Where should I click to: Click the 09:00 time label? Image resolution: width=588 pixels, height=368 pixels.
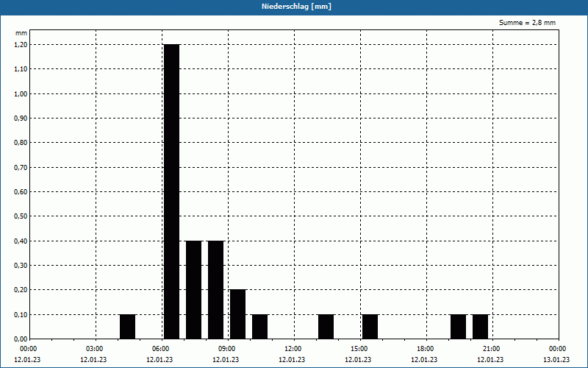tap(227, 349)
